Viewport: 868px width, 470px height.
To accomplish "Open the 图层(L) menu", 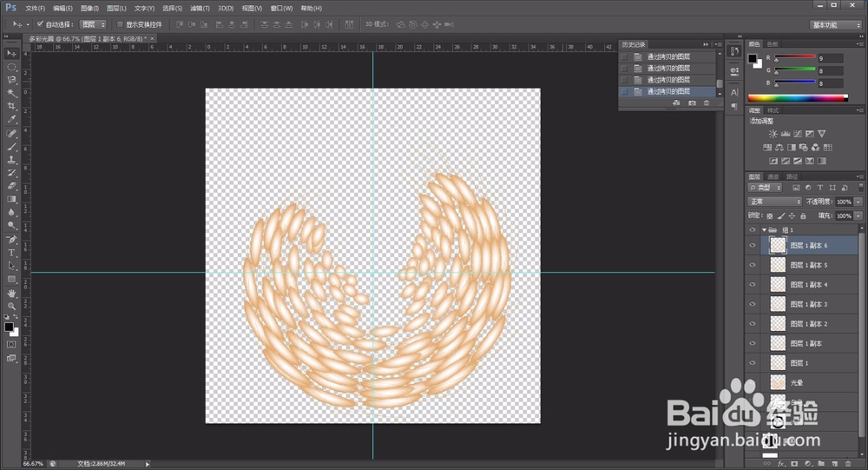I will point(116,9).
